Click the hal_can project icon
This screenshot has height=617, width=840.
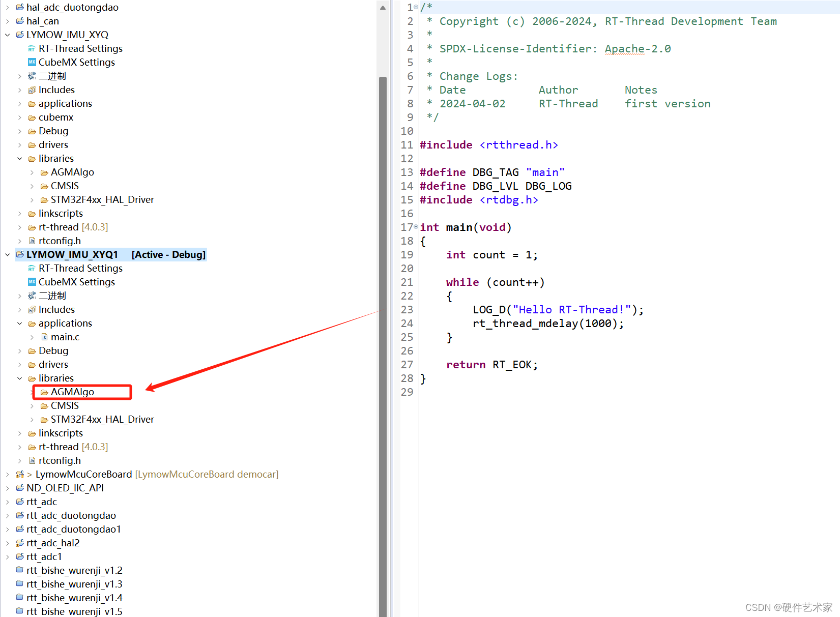click(x=20, y=21)
